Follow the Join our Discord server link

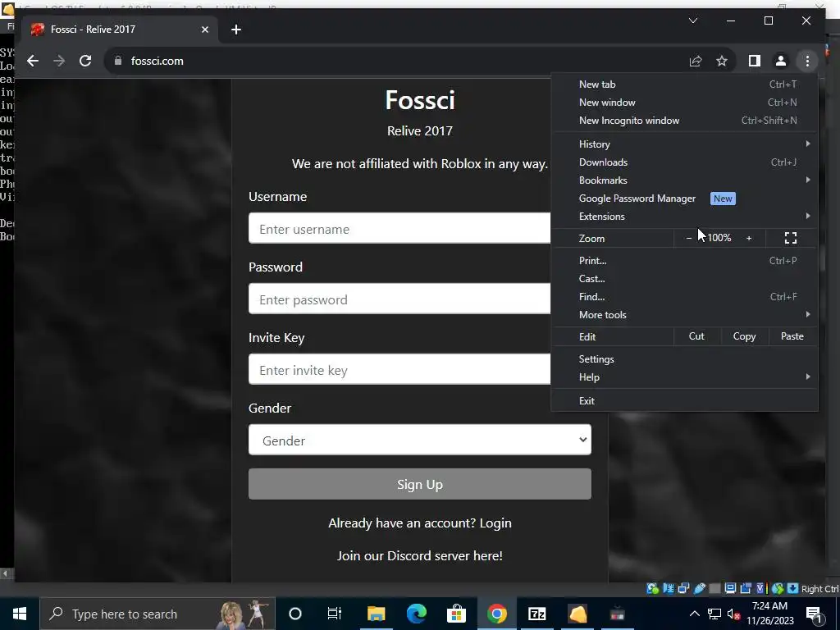coord(420,556)
